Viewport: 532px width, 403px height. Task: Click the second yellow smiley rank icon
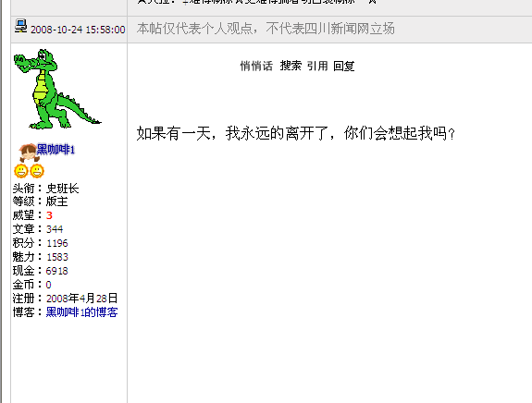[x=37, y=171]
